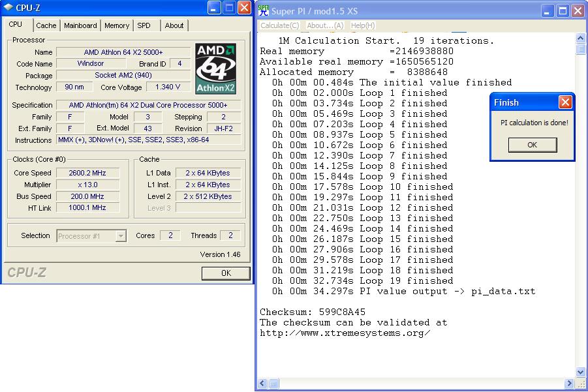This screenshot has height=392, width=588.
Task: Click the Brand ID value '4'
Action: [179, 63]
